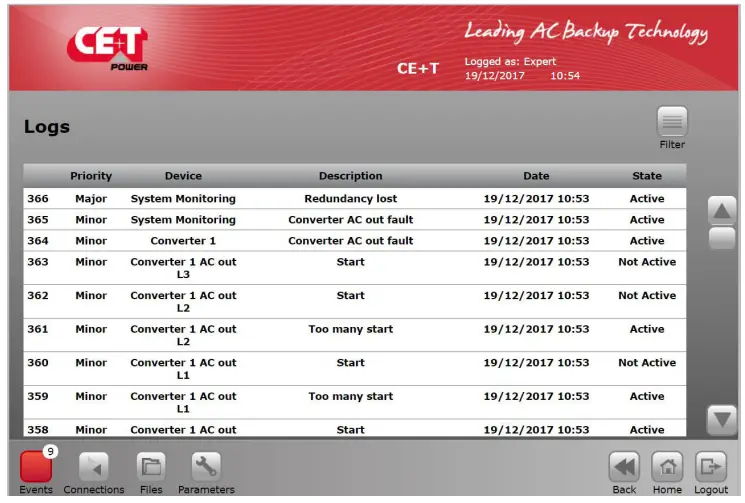
Task: Click the header time 10:54
Action: click(565, 76)
